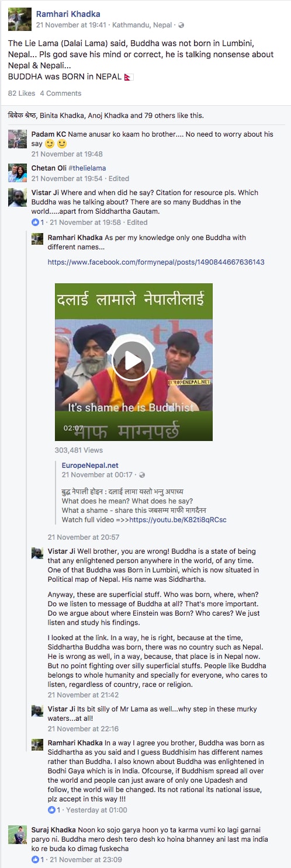Click the like icon below Ramhari's last reply
The image size is (291, 868).
(x=51, y=810)
